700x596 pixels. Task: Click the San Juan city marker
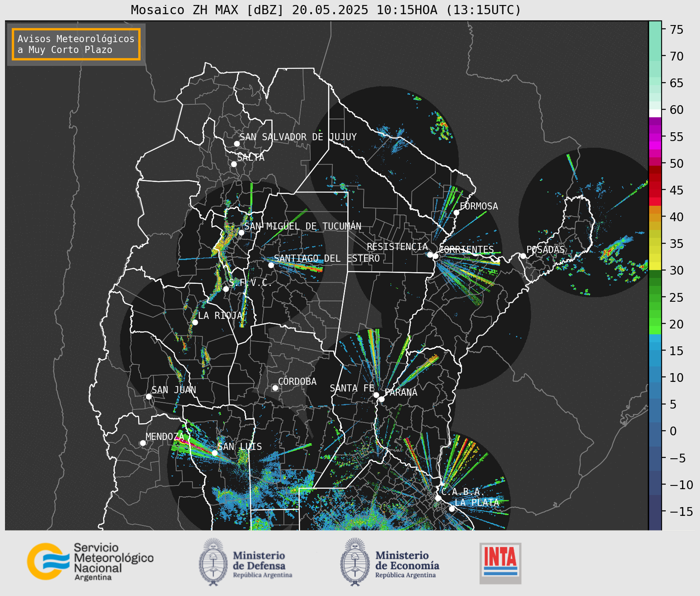click(x=149, y=396)
